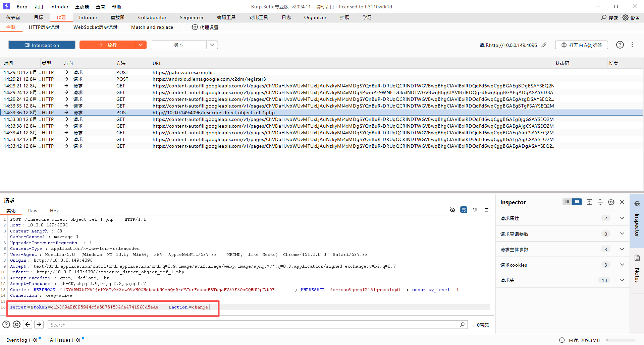Switch to 重放器 Repeater tab
This screenshot has height=345, width=644.
118,17
